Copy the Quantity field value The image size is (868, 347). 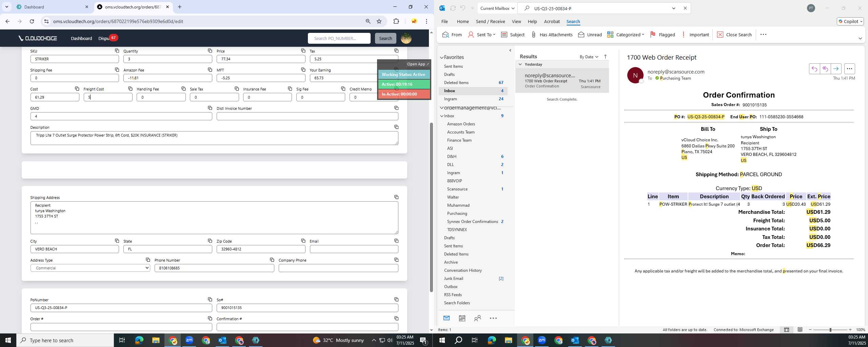[210, 51]
